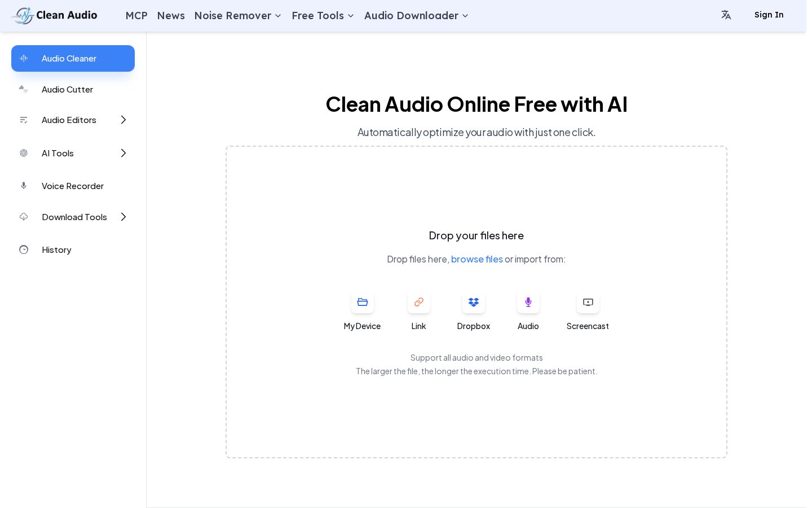Go to the MCP page
812x508 pixels.
136,16
